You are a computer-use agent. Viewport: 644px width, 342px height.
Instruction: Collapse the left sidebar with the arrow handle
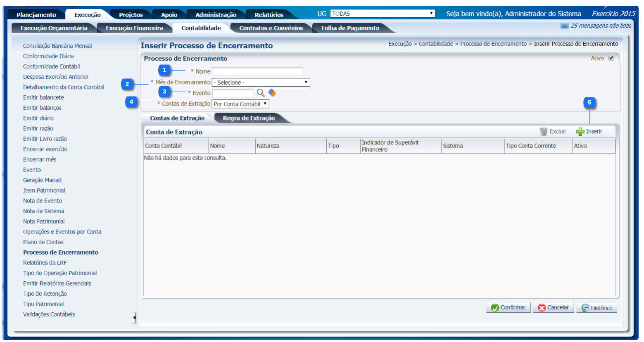(134, 318)
